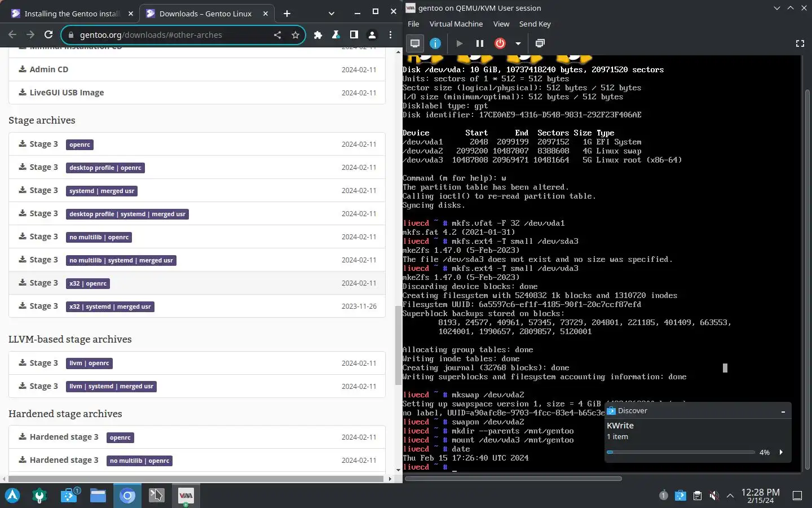Open Chrome Labs flask icon

[336, 35]
